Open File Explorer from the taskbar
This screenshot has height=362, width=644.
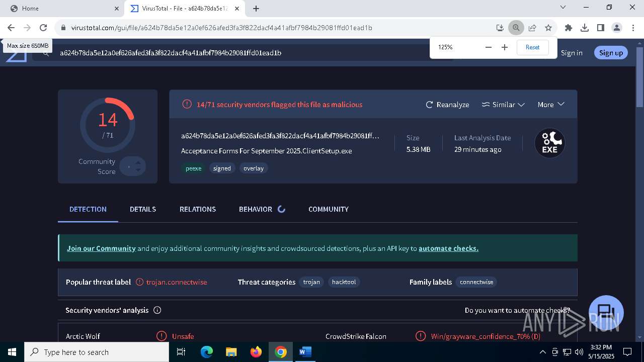click(231, 352)
